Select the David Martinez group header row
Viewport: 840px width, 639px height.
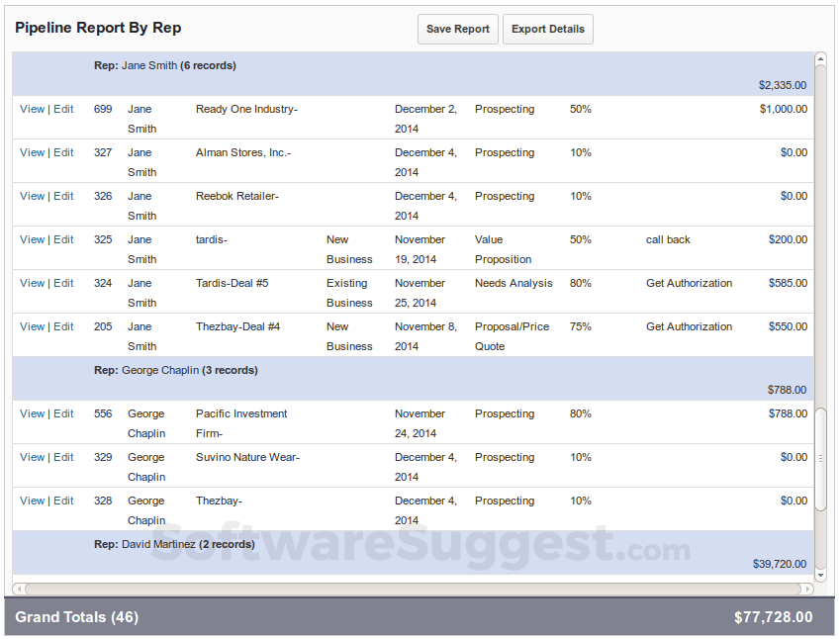(396, 544)
